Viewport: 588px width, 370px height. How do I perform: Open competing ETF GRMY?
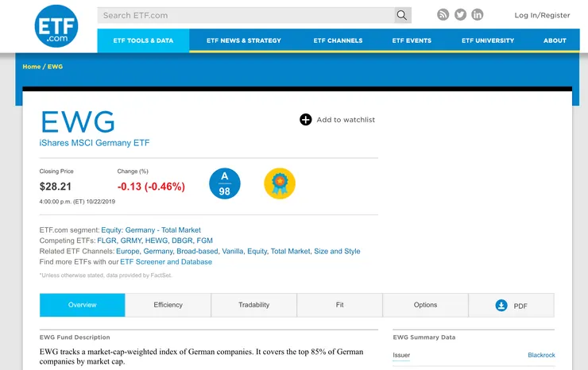point(131,241)
